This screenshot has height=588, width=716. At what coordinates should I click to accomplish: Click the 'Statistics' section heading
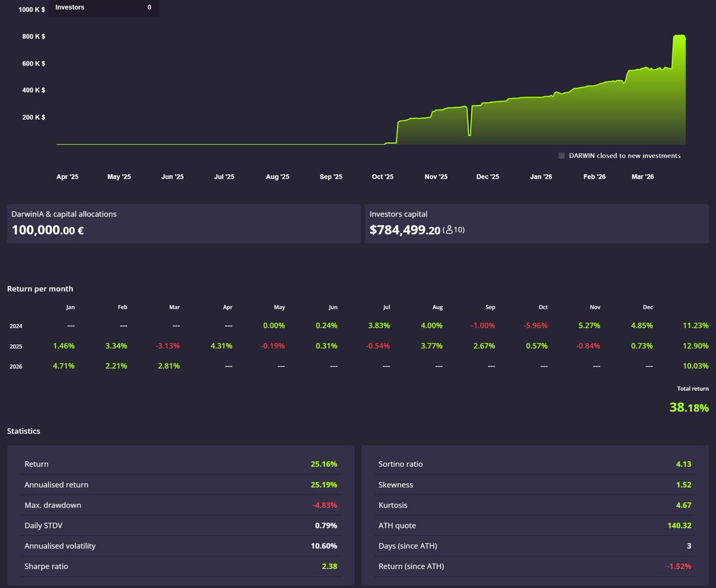pos(23,431)
